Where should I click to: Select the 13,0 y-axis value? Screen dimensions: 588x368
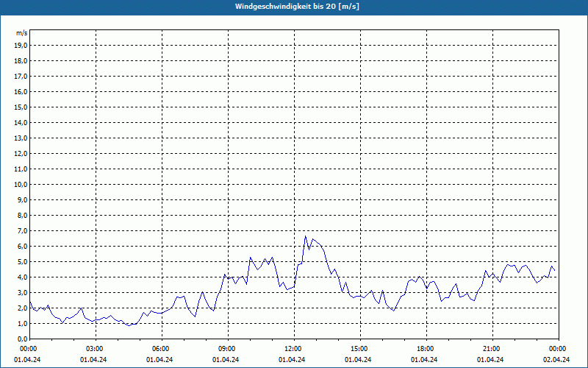tap(21, 138)
